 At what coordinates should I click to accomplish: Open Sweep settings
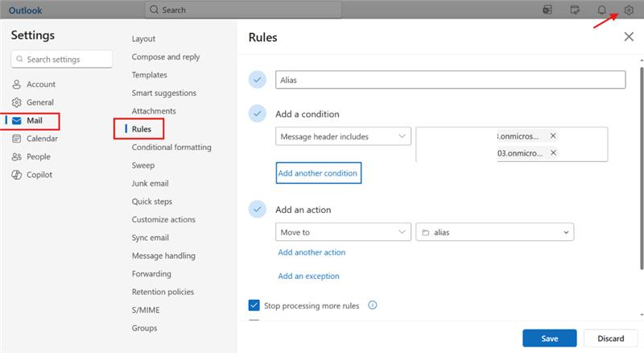point(143,165)
